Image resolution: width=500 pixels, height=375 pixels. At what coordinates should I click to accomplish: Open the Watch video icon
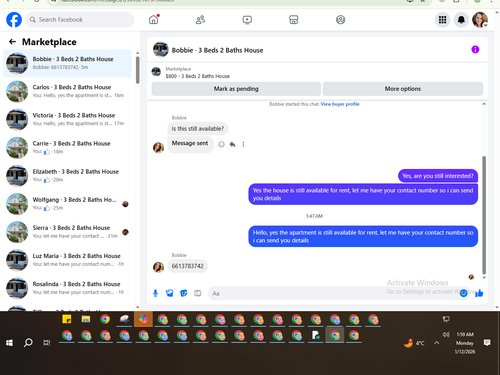(x=247, y=20)
